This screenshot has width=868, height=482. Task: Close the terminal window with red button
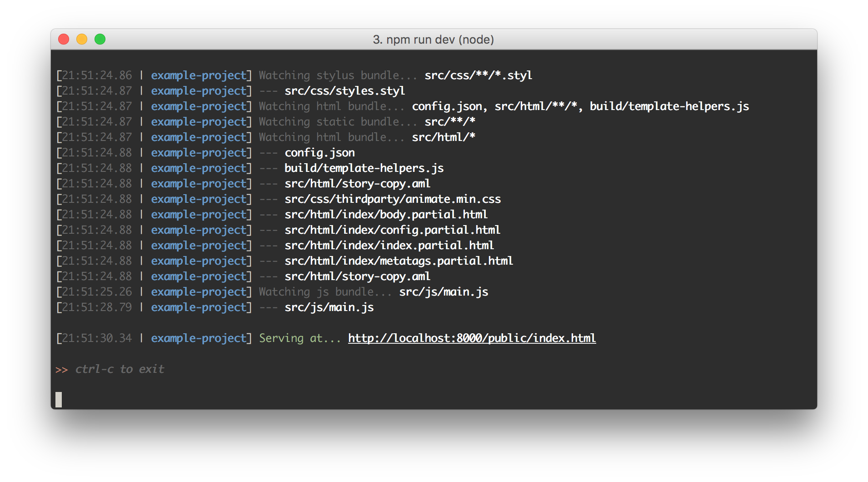point(64,40)
